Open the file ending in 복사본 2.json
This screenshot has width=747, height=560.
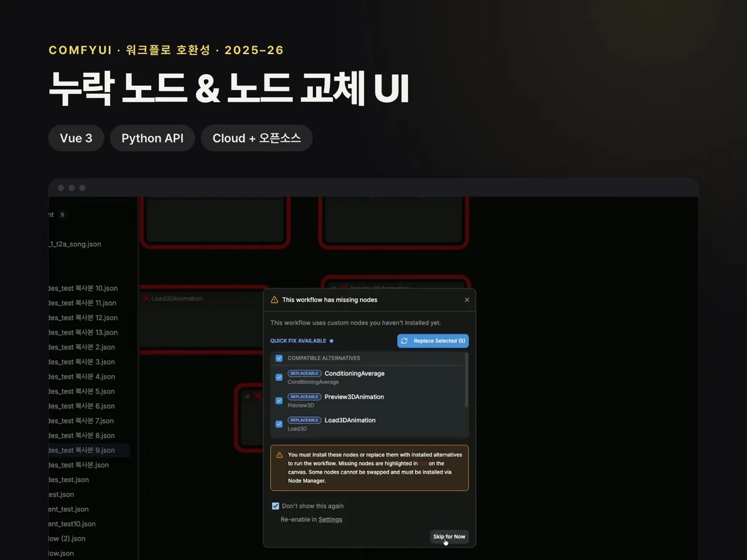82,347
